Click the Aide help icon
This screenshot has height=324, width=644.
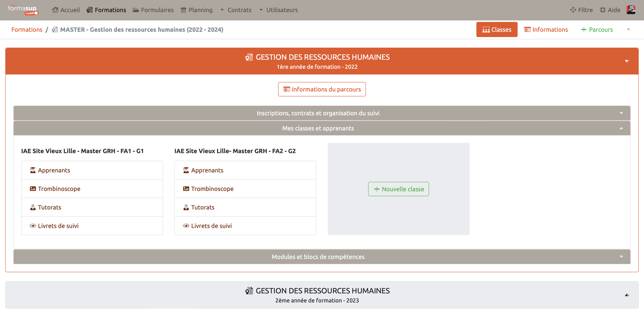tap(602, 10)
